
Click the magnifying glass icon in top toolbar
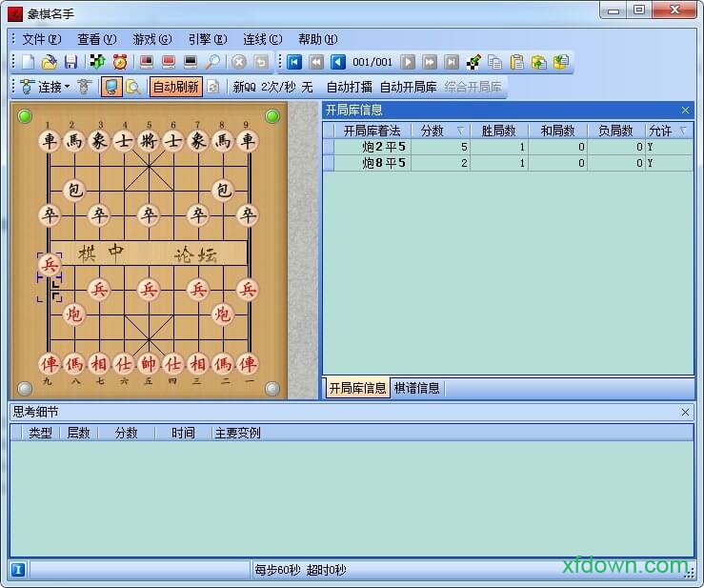pyautogui.click(x=212, y=62)
